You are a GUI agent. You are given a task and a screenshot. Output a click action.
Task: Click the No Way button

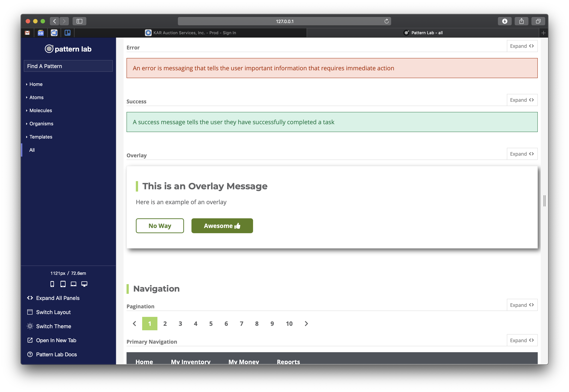(x=160, y=226)
